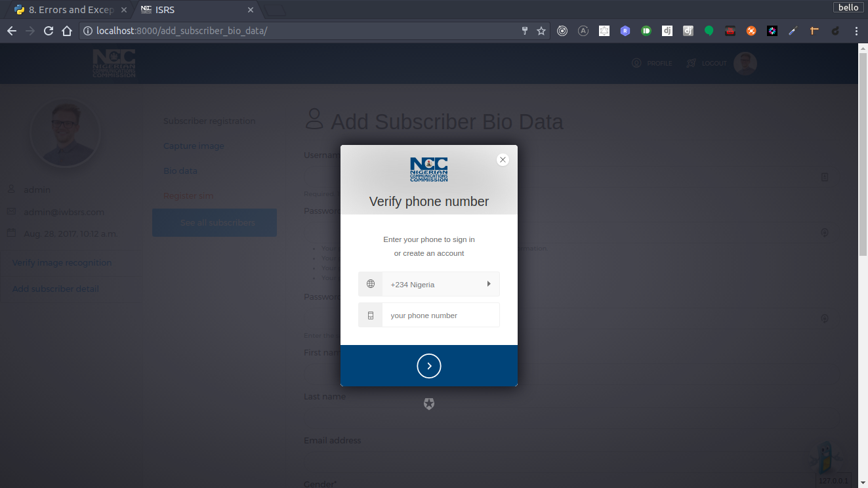Click the shield badge below the dialog
The image size is (868, 488).
coord(429,404)
